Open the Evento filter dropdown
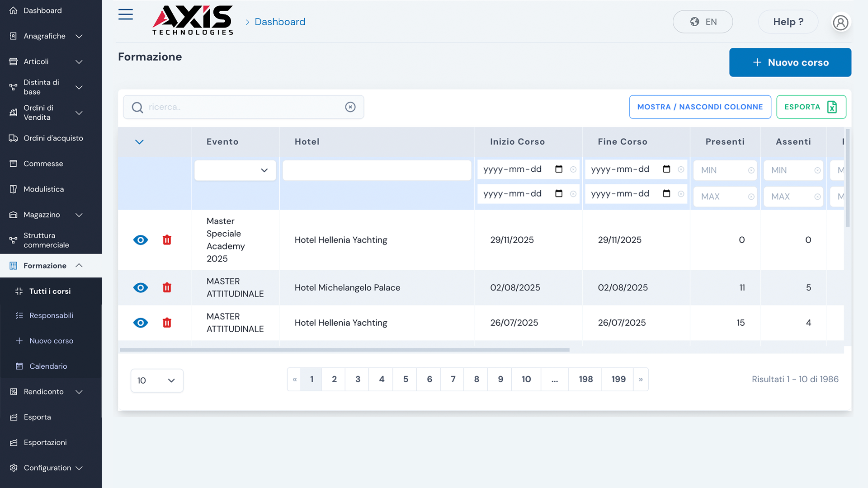868x488 pixels. click(235, 170)
